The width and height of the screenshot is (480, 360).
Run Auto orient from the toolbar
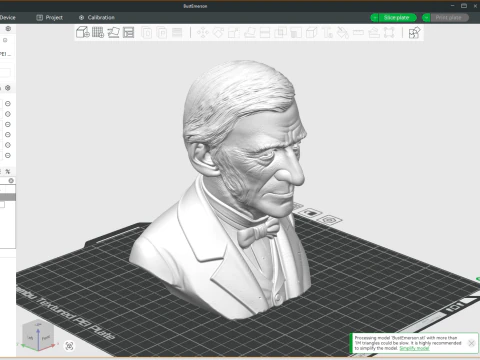coord(113,32)
